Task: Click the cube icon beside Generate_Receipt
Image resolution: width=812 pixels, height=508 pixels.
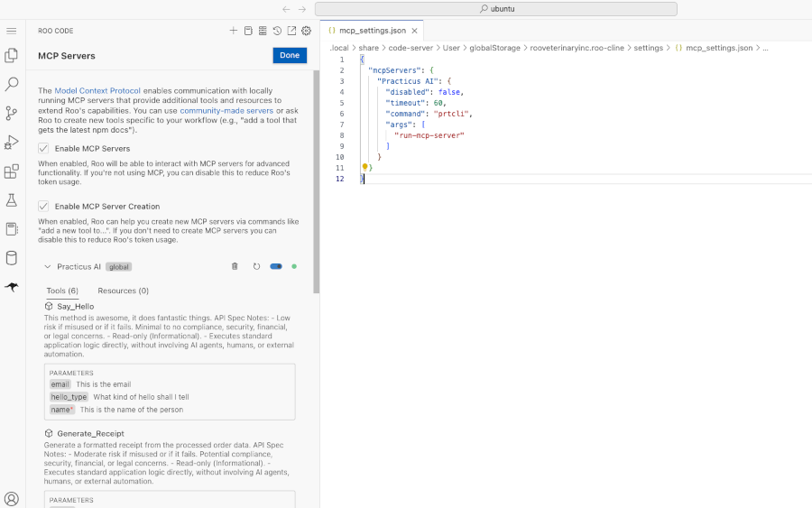Action: 49,433
